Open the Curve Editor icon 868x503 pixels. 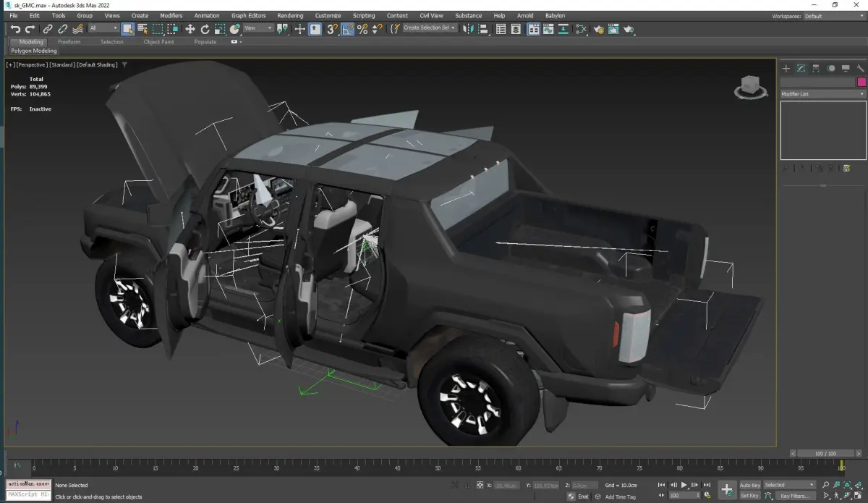(548, 29)
